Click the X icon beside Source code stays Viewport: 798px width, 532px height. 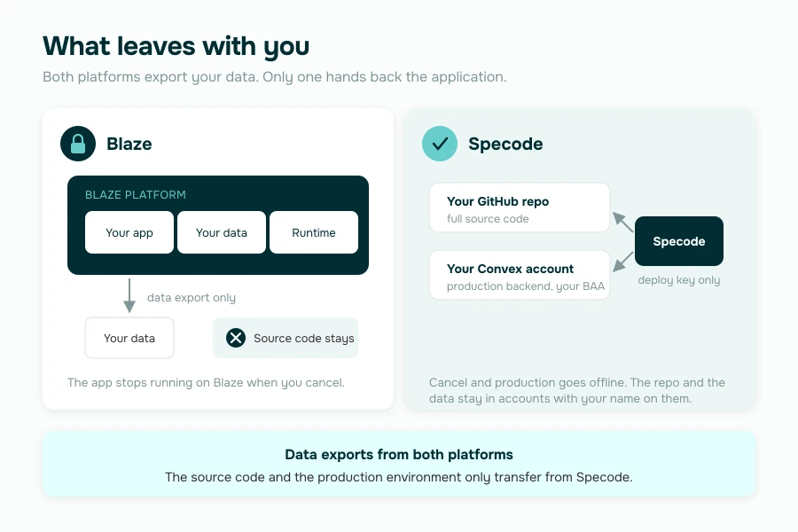(x=236, y=338)
